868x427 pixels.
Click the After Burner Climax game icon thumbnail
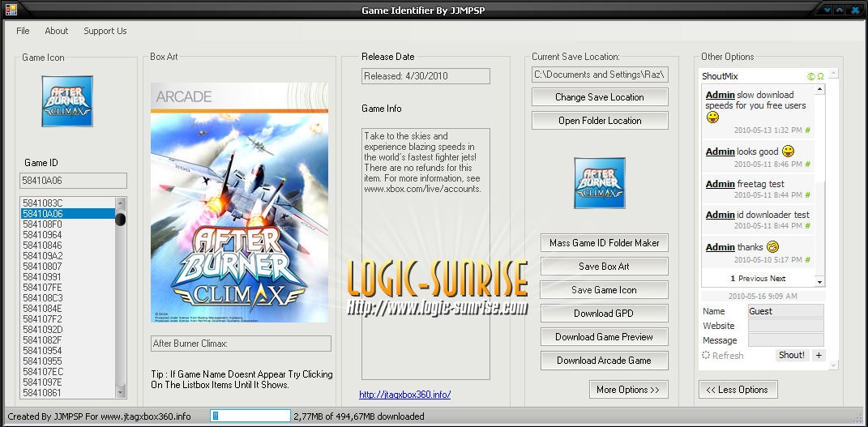coord(67,101)
